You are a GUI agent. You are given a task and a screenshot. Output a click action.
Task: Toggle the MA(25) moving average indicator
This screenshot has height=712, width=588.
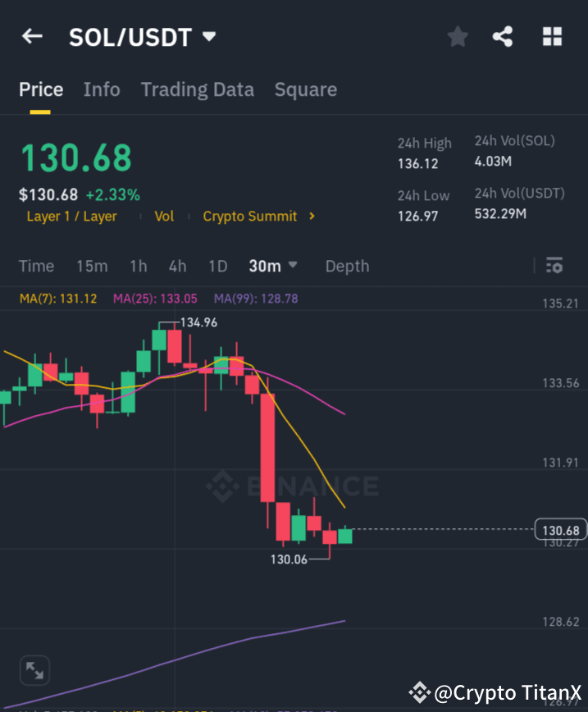154,299
